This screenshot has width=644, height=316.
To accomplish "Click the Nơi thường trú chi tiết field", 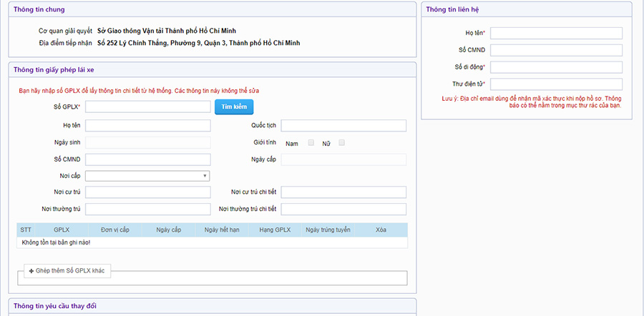I will pos(343,209).
